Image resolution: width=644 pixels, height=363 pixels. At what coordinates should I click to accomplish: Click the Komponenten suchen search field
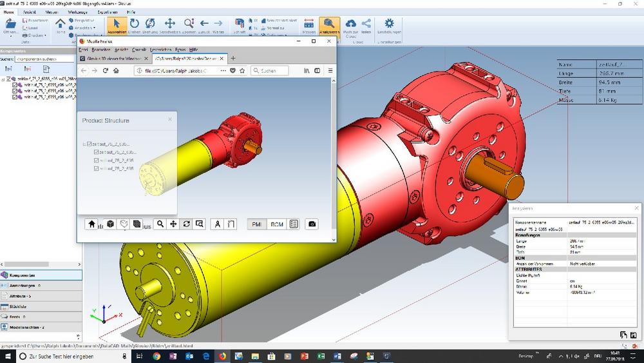coord(44,59)
